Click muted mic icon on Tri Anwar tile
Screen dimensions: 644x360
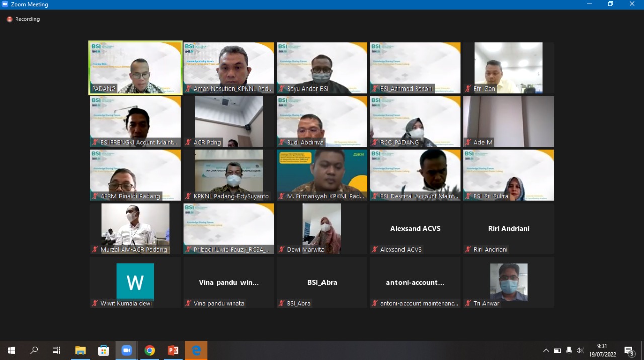point(468,304)
